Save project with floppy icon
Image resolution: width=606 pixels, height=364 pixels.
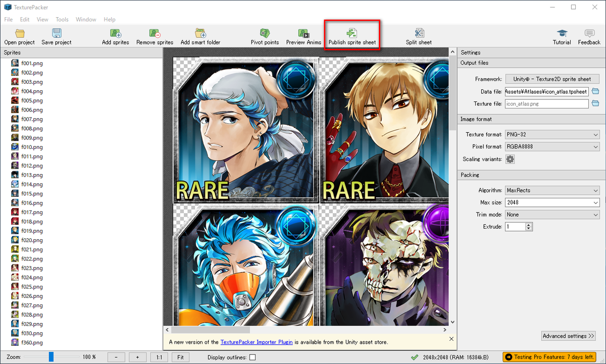tap(57, 37)
